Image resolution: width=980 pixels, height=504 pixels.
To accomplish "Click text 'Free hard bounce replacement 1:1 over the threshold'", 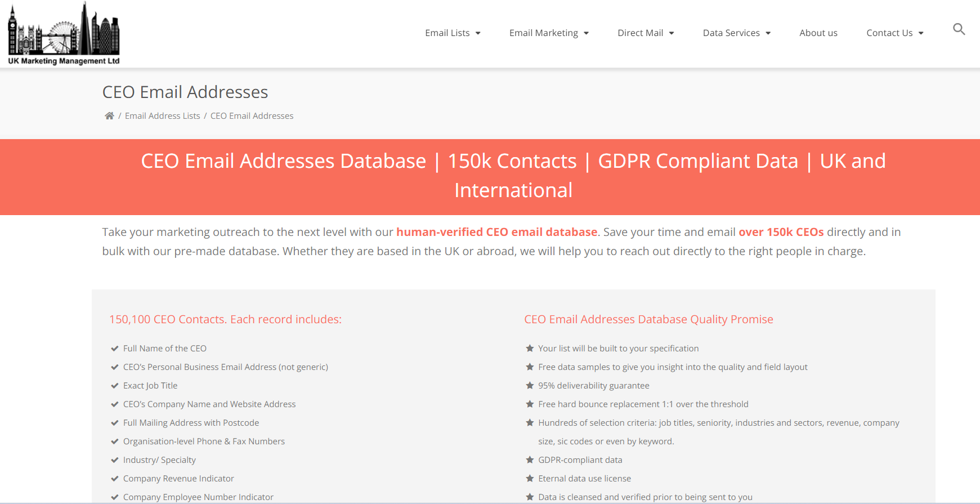I will click(x=643, y=404).
